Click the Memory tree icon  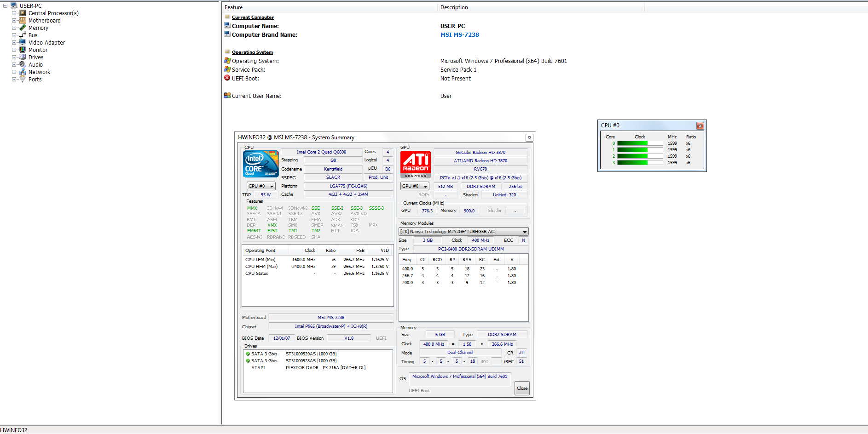point(23,28)
